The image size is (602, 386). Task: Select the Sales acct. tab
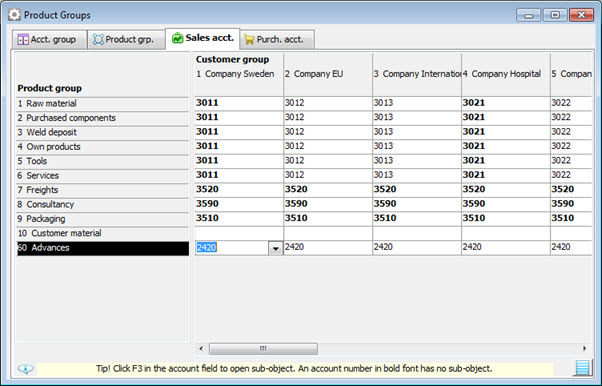pos(203,38)
